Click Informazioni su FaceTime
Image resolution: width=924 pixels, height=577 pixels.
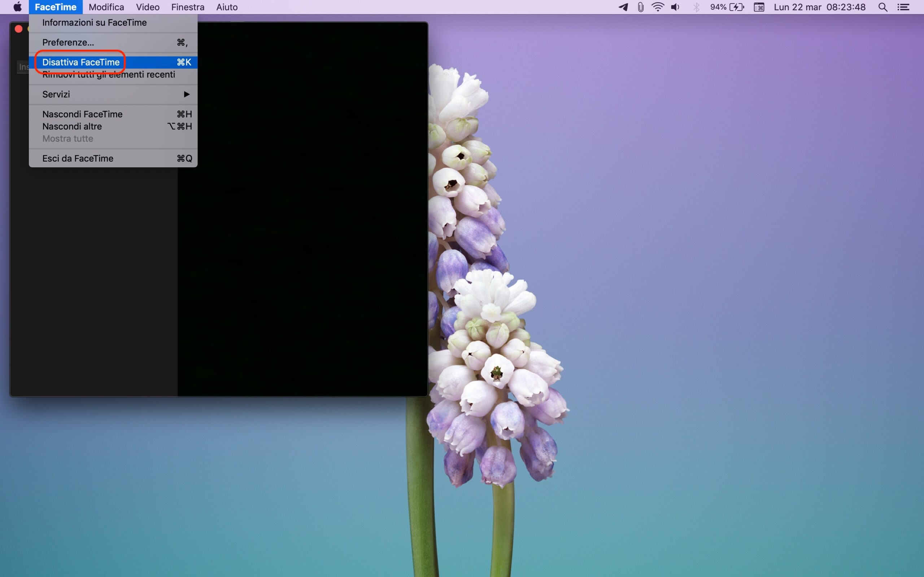[x=94, y=22]
